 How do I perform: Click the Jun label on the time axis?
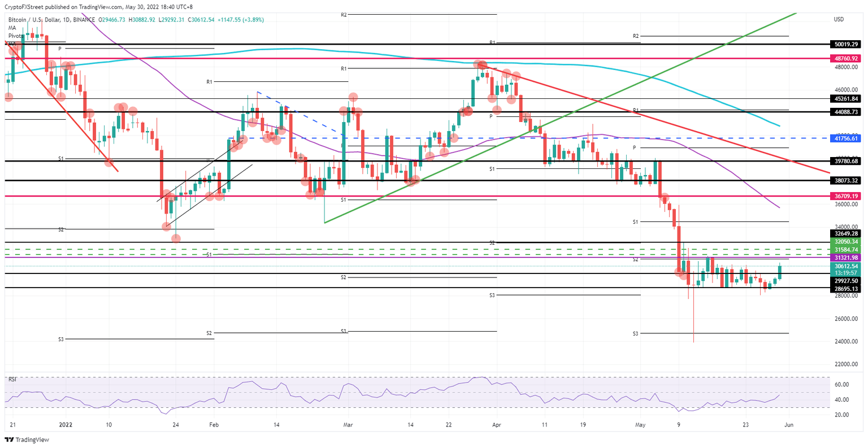tap(789, 424)
